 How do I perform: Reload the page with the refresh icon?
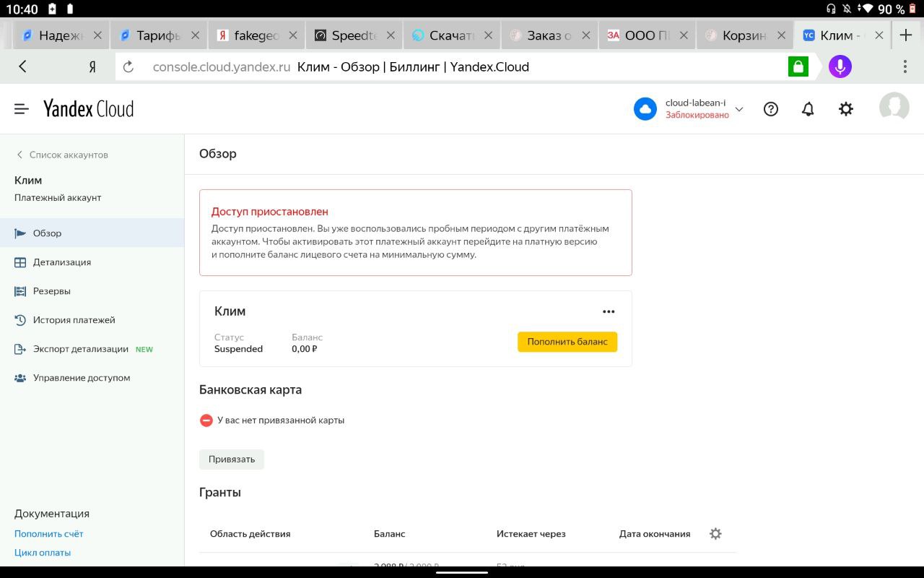click(x=128, y=67)
